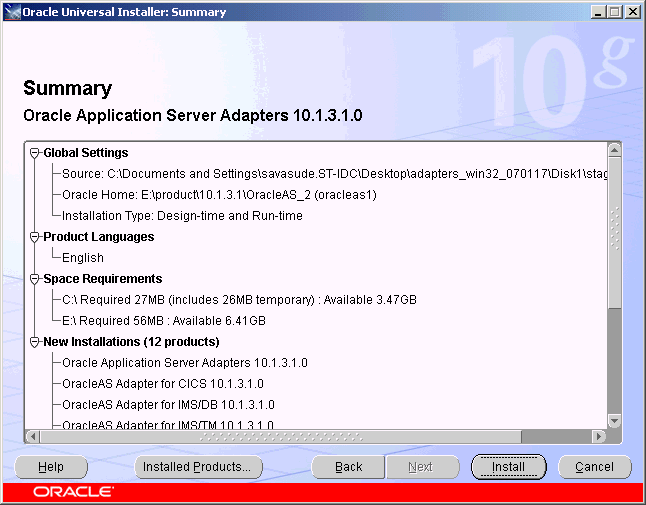Select OracleAS Adapter for IMS/DB row

pos(168,405)
